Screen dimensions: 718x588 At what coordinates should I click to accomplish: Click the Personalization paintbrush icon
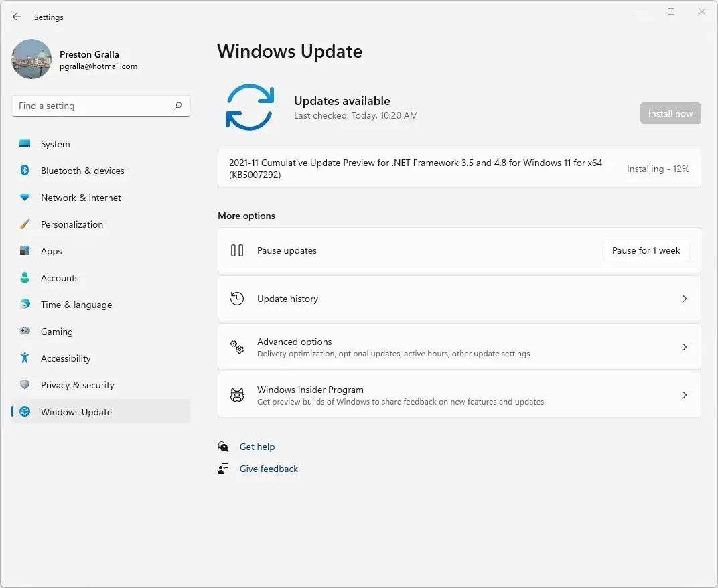(25, 224)
